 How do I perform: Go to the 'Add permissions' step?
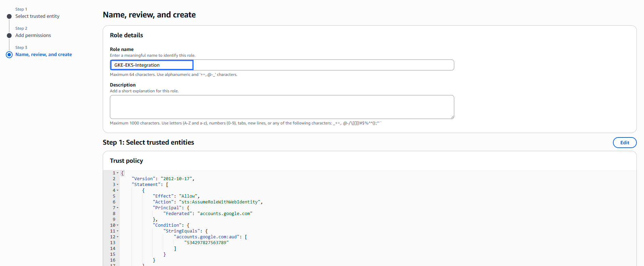33,36
